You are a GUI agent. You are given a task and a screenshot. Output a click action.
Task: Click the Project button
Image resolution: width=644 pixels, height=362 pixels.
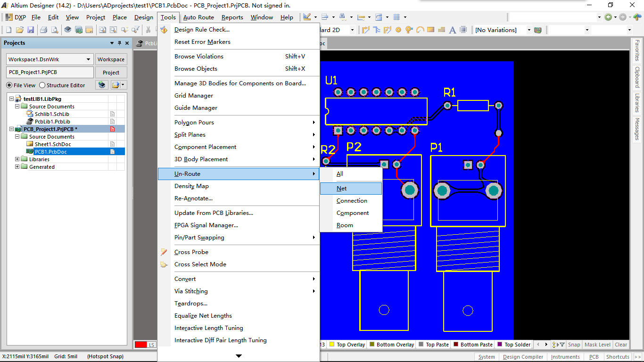pyautogui.click(x=111, y=73)
